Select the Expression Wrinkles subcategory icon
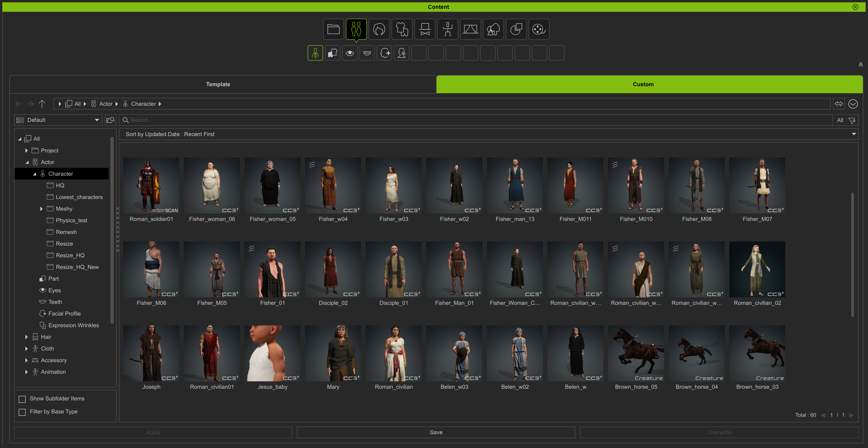 point(402,53)
